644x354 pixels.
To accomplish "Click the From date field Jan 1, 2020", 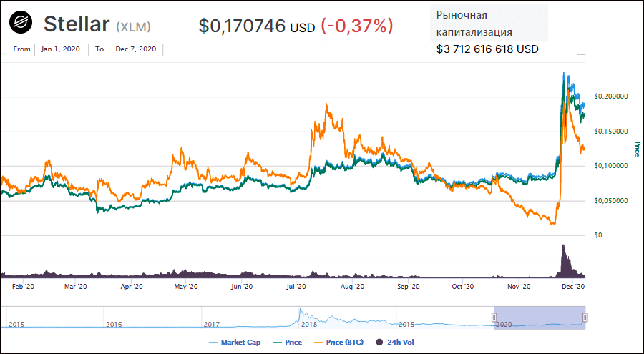I will click(x=61, y=49).
